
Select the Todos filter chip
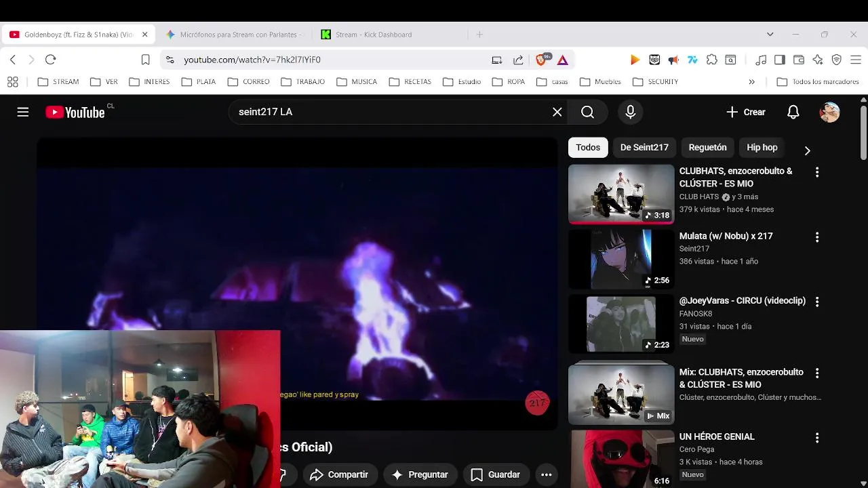[588, 147]
